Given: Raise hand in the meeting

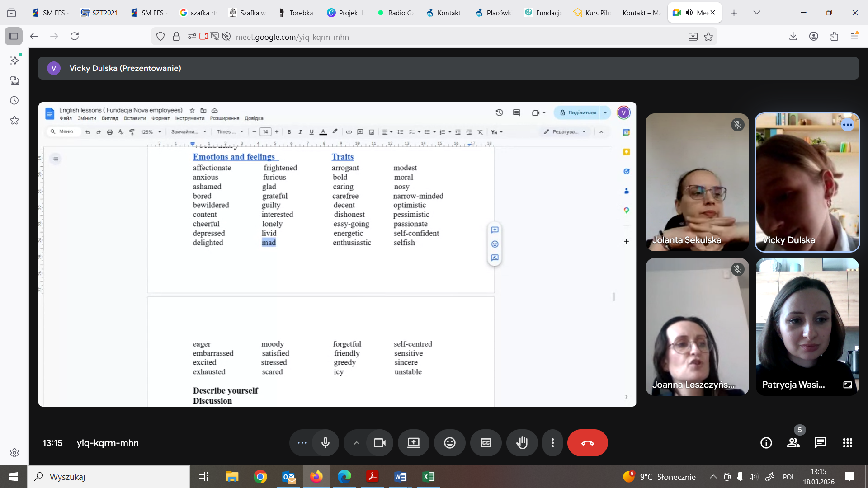Looking at the screenshot, I should tap(522, 443).
